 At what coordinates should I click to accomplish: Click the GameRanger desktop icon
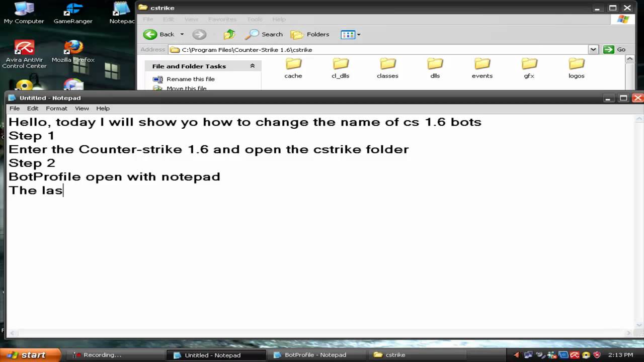[73, 13]
